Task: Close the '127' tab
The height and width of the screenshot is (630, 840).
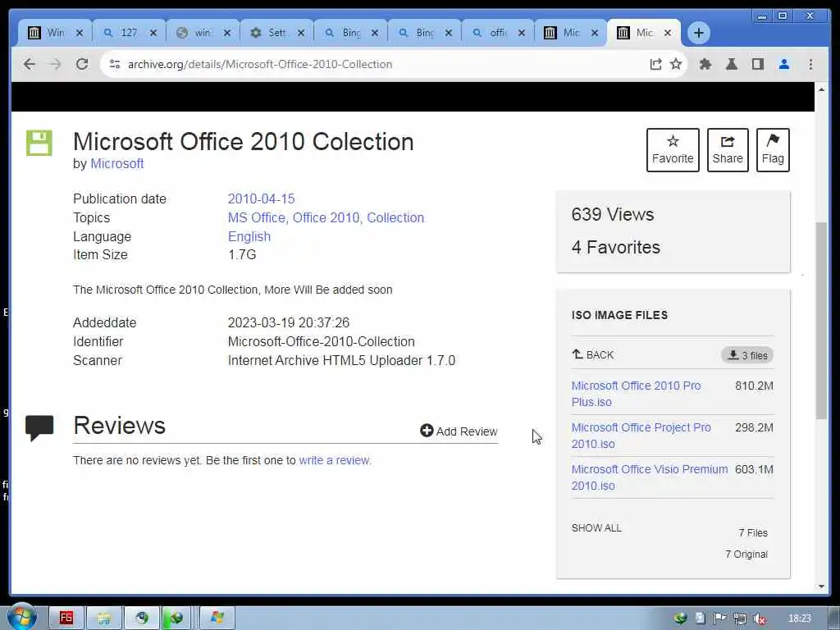Action: 153,33
